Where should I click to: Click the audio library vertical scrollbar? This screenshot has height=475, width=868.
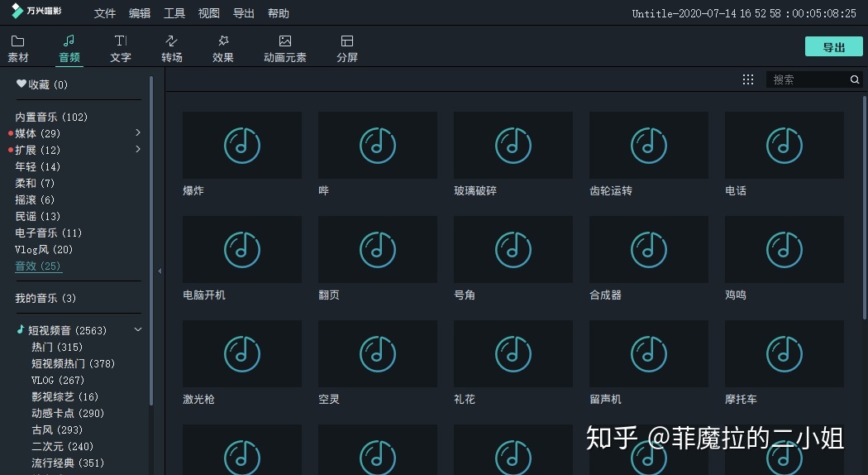864,208
